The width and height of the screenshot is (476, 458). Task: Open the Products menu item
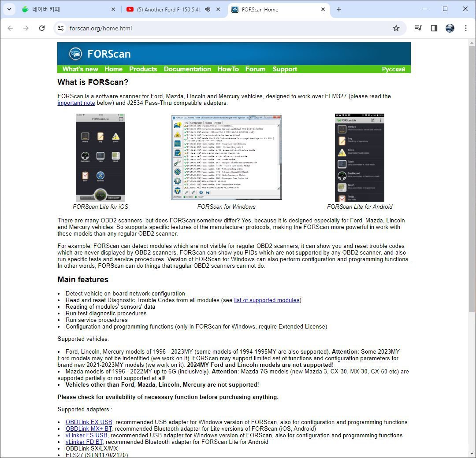pos(143,69)
